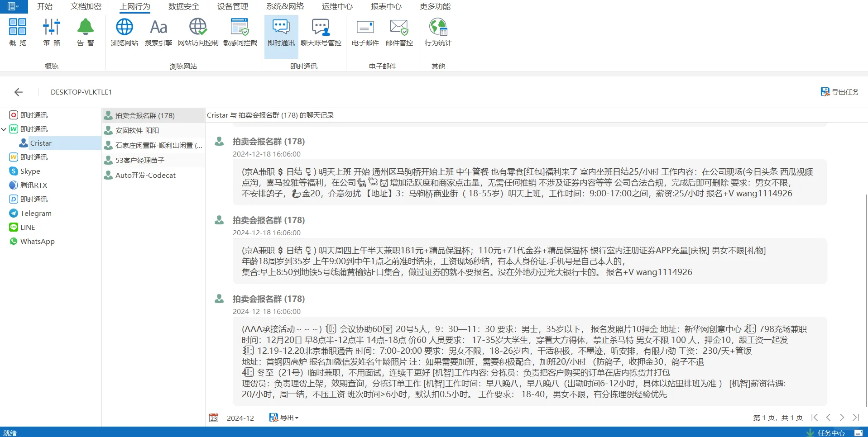The height and width of the screenshot is (437, 868).
Task: Open 敏感词拦截 settings
Action: click(x=240, y=32)
